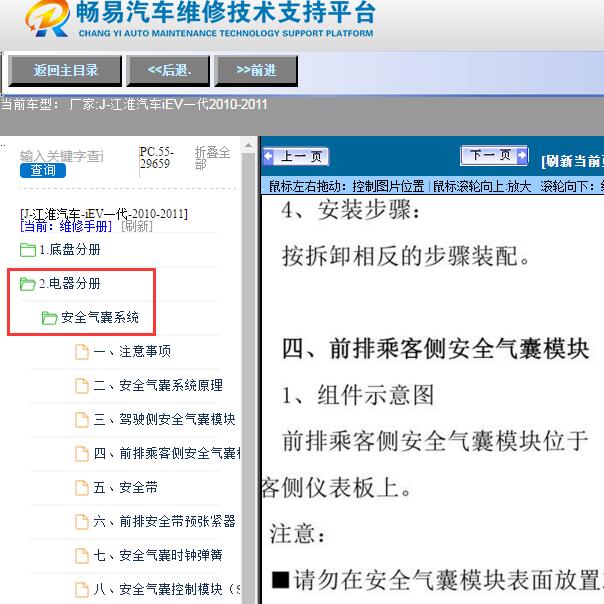Go back with the <<后退 button
604x604 pixels.
click(x=169, y=70)
